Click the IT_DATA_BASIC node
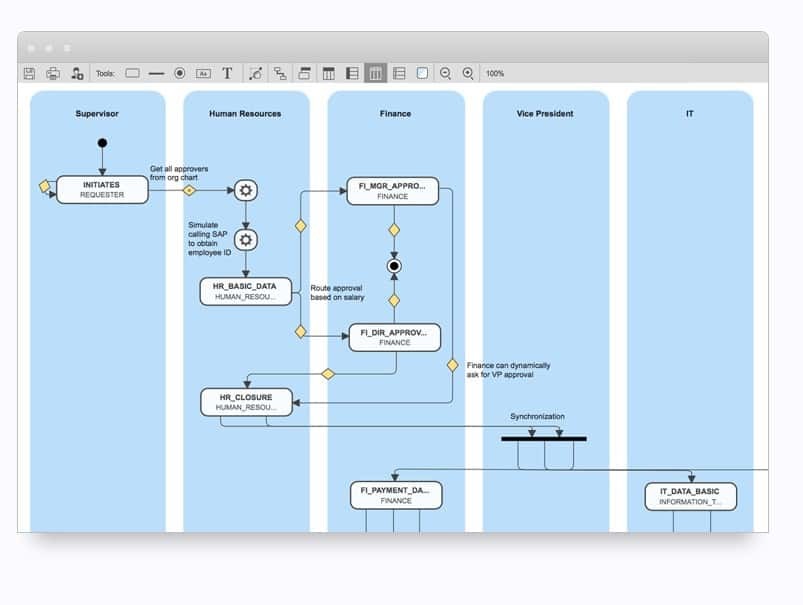The height and width of the screenshot is (605, 803). [x=690, y=496]
